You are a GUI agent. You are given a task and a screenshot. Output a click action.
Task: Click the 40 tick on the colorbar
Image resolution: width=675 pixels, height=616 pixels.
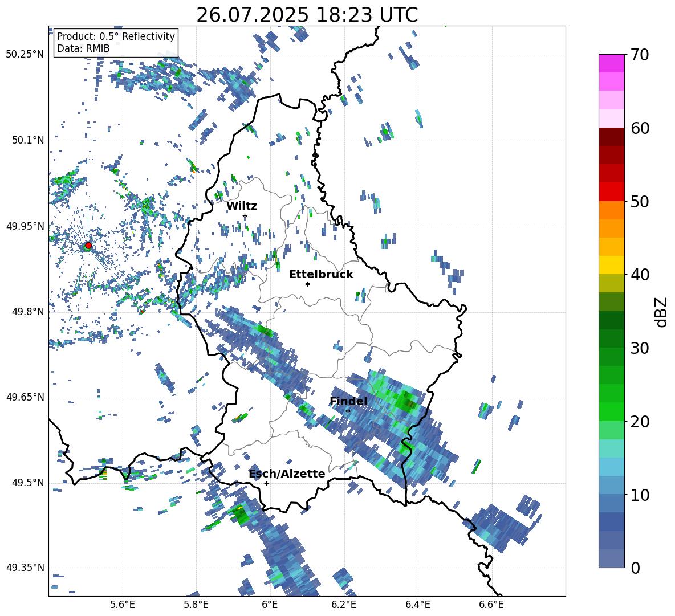point(640,275)
